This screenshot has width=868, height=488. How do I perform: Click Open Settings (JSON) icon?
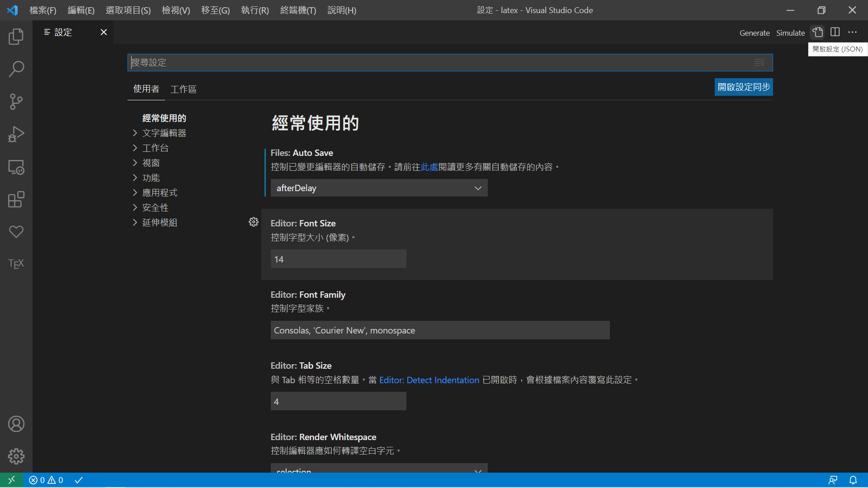point(817,33)
